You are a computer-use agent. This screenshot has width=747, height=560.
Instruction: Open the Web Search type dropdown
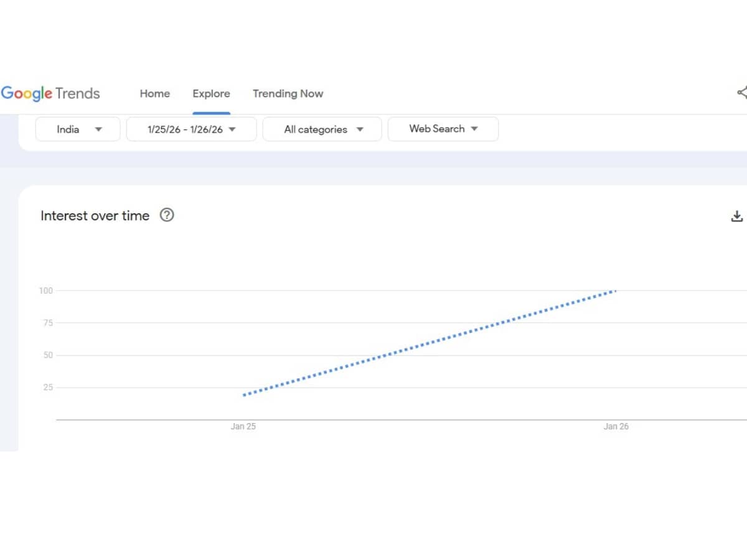tap(443, 129)
